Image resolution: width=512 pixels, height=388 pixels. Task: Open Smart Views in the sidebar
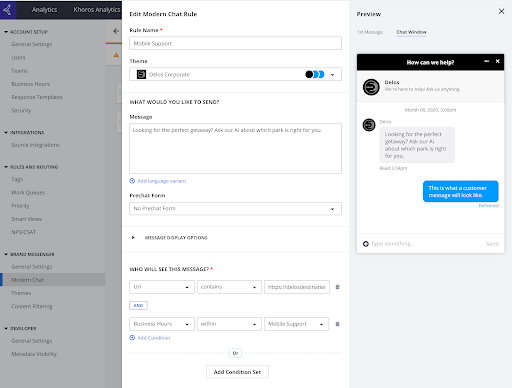tap(26, 219)
